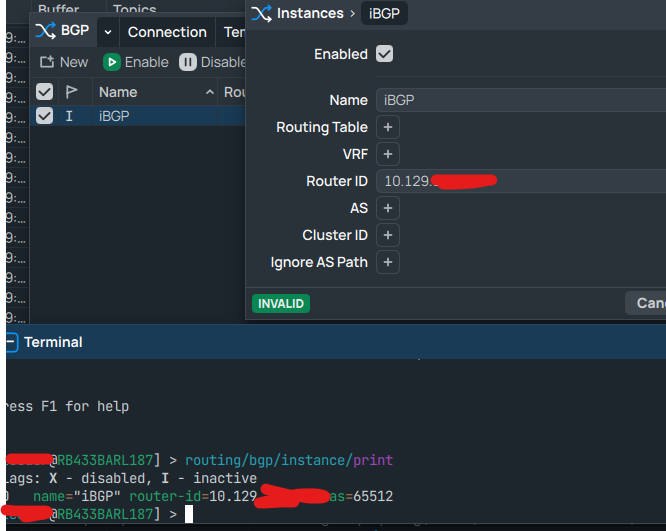The image size is (666, 531).
Task: Click the Disable pause icon
Action: coord(187,62)
